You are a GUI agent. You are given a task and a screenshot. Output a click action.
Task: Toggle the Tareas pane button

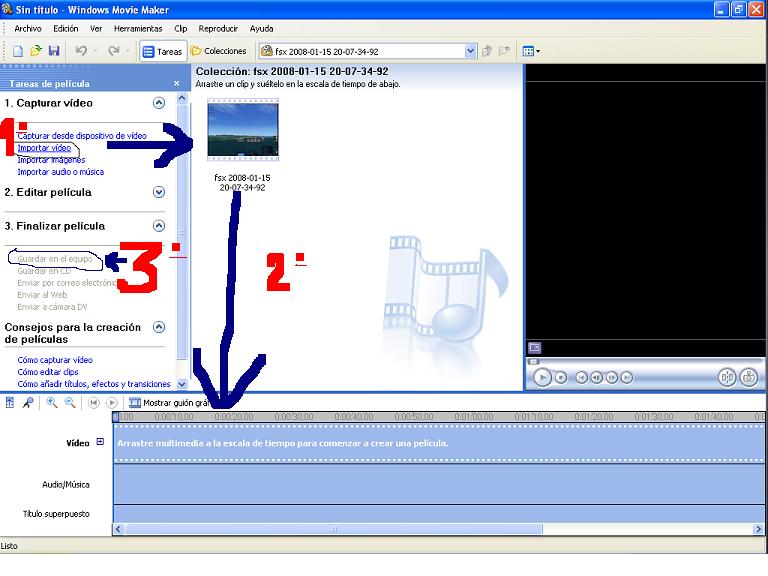pyautogui.click(x=163, y=51)
